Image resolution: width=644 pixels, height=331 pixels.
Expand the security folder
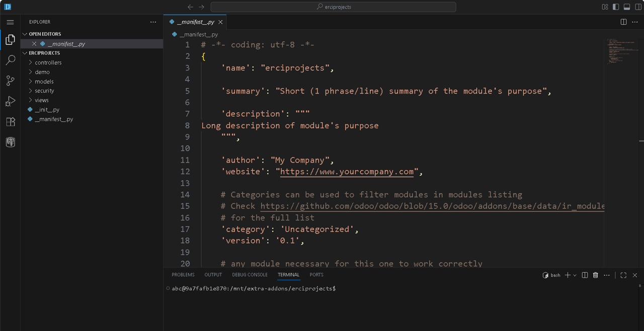click(x=44, y=91)
